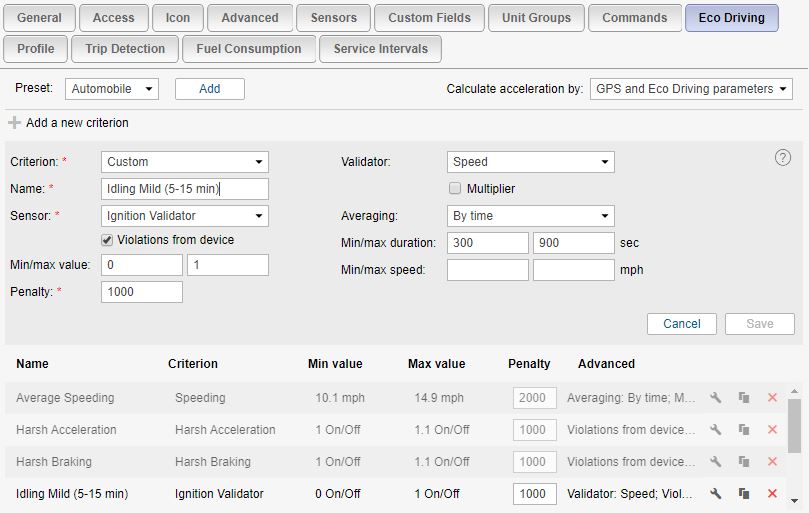The height and width of the screenshot is (513, 809).
Task: Open the Averaging By time dropdown
Action: [530, 216]
